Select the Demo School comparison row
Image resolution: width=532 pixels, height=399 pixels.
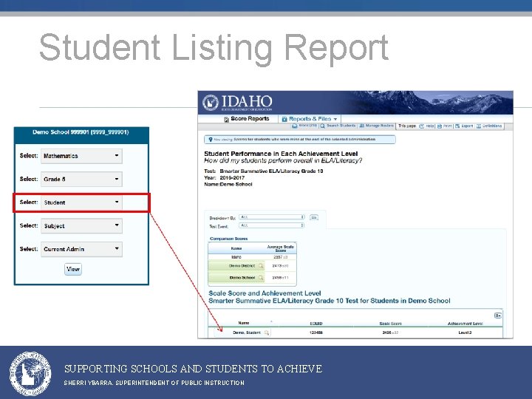tap(252, 278)
